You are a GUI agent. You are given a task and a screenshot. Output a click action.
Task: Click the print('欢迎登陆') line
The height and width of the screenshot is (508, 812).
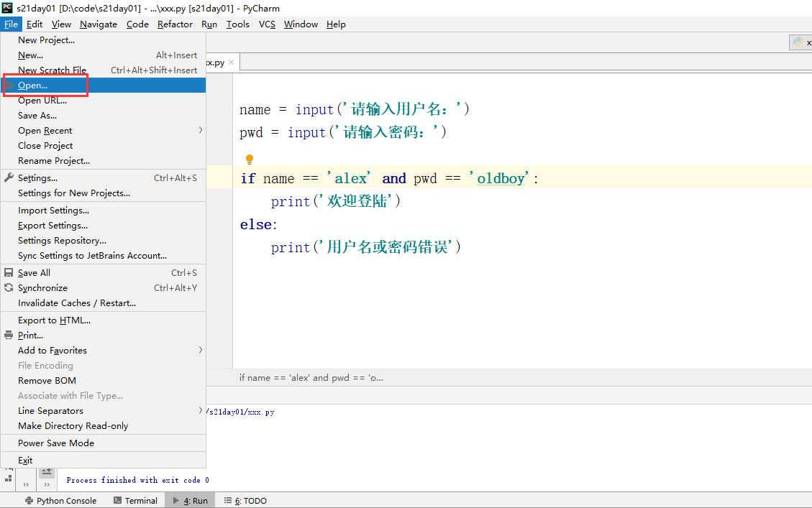click(x=336, y=201)
